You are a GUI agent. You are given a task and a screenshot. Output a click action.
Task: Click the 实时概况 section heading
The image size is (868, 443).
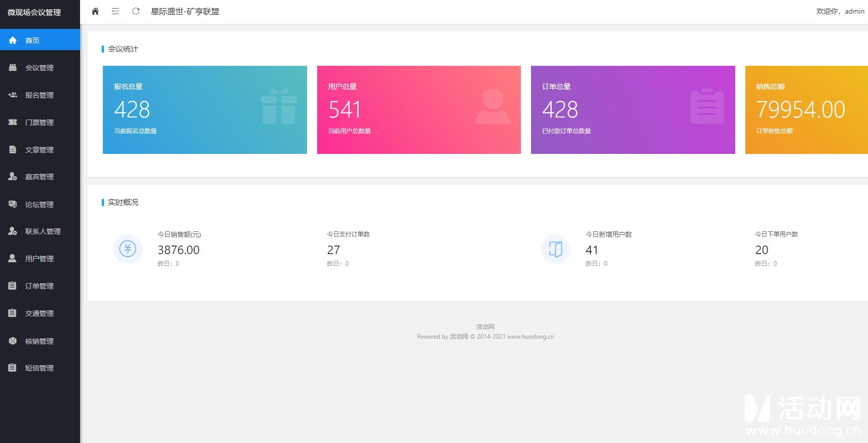click(123, 203)
